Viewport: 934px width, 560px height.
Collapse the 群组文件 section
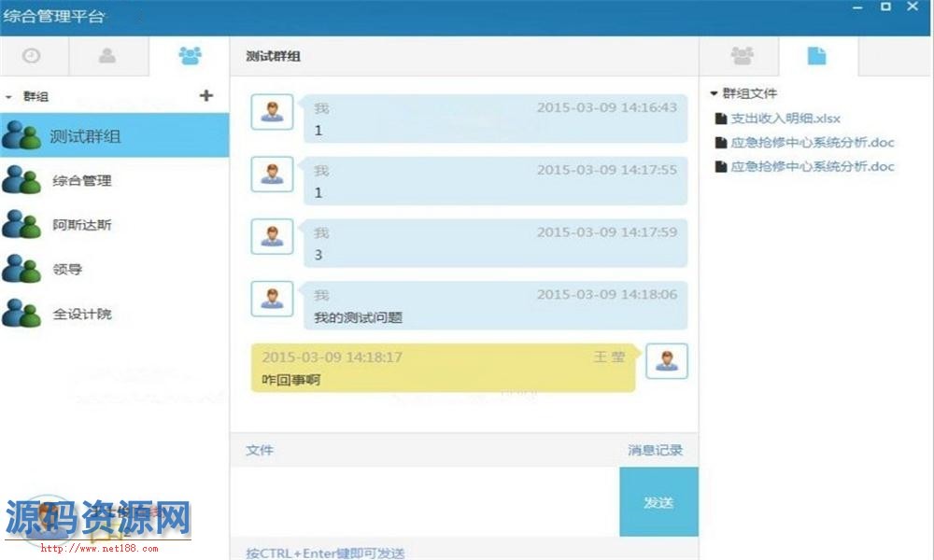tap(715, 93)
